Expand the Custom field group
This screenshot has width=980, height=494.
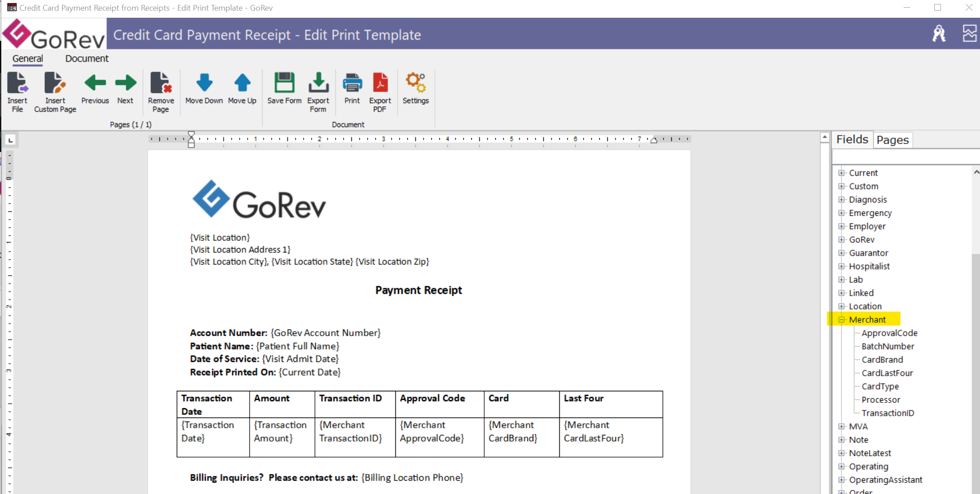(841, 186)
